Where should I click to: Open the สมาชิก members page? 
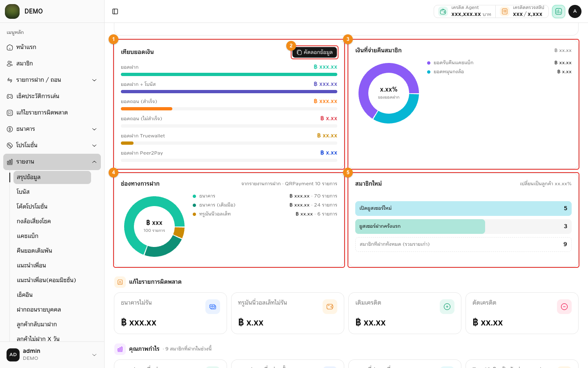52,64
